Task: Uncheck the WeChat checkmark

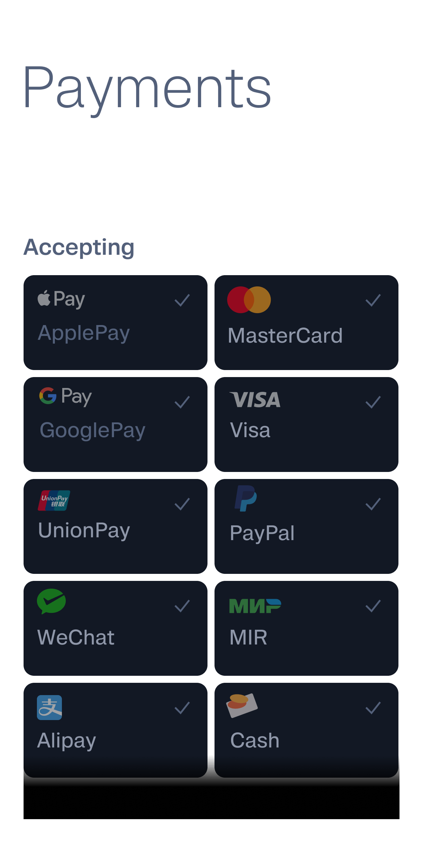Action: coord(182,606)
